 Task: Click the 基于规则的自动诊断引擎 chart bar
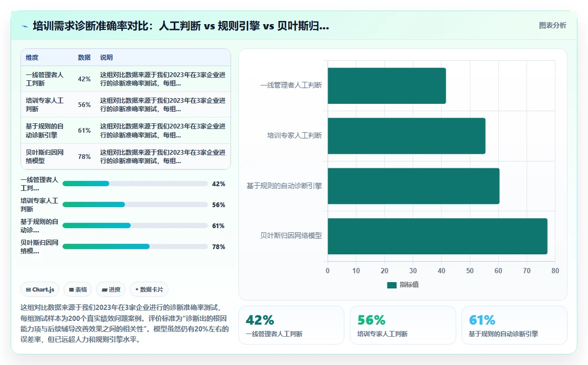tap(414, 186)
